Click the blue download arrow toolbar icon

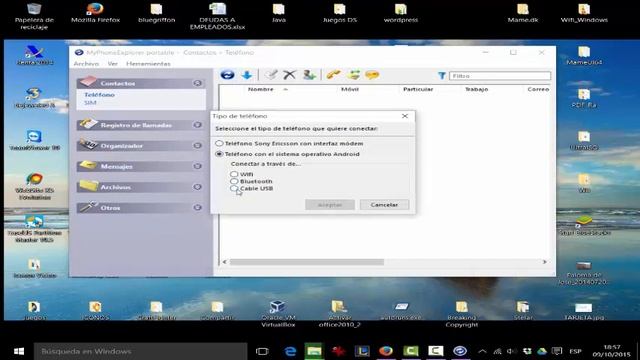pyautogui.click(x=247, y=75)
